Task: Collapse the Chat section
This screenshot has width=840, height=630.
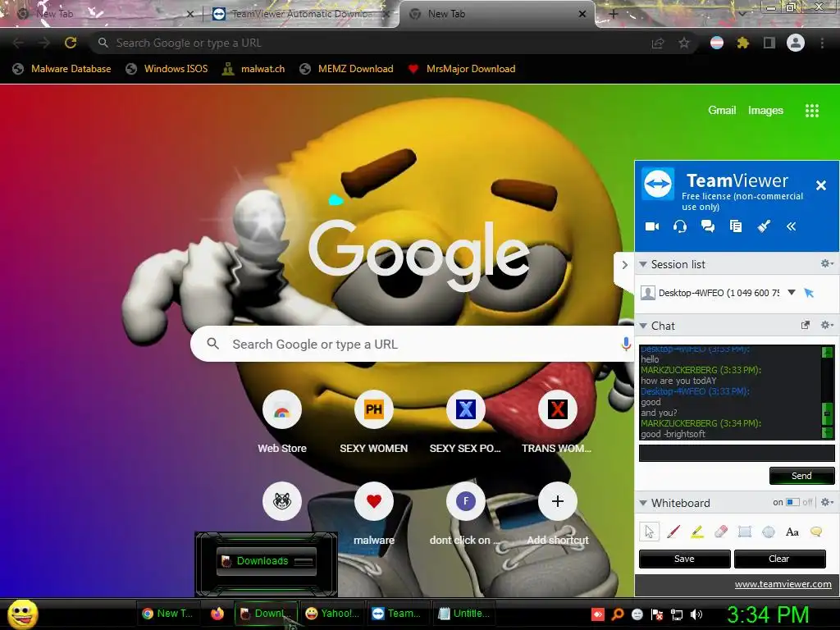Action: pos(643,326)
